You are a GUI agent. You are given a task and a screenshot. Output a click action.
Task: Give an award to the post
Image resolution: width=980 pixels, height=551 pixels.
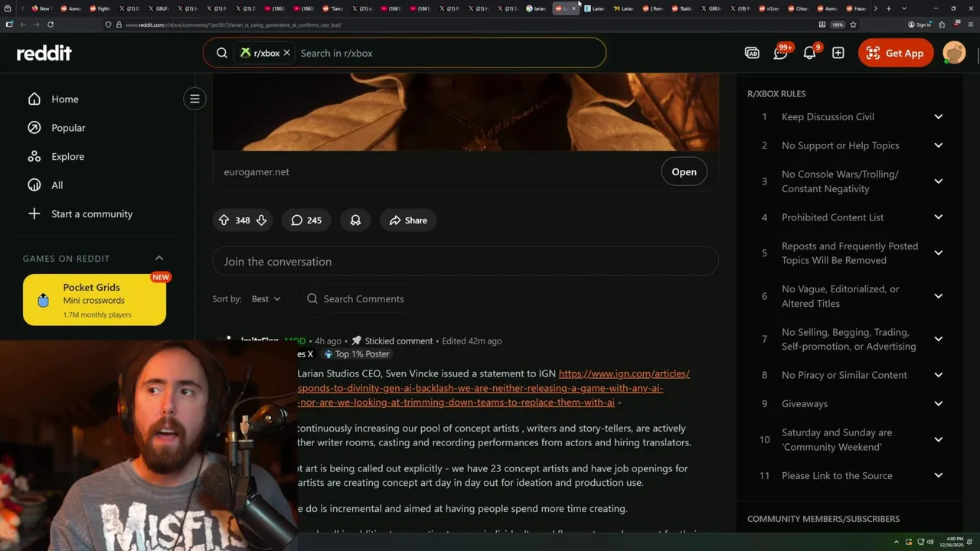click(355, 220)
